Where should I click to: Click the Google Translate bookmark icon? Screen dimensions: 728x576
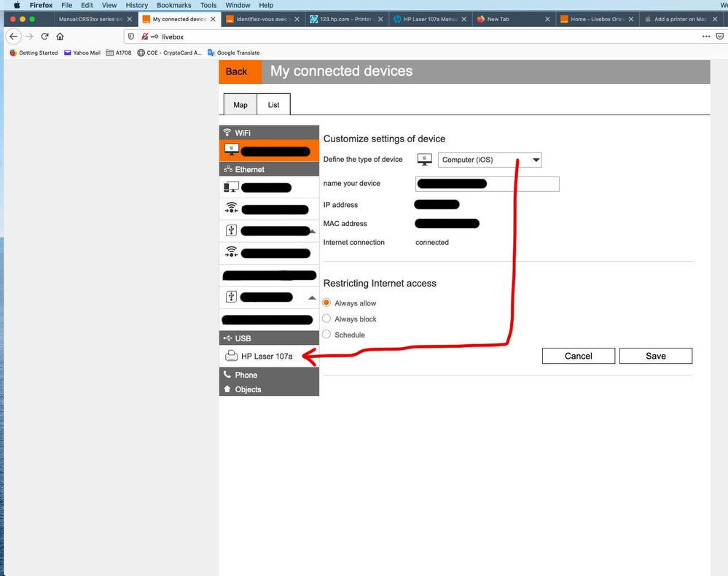point(211,52)
